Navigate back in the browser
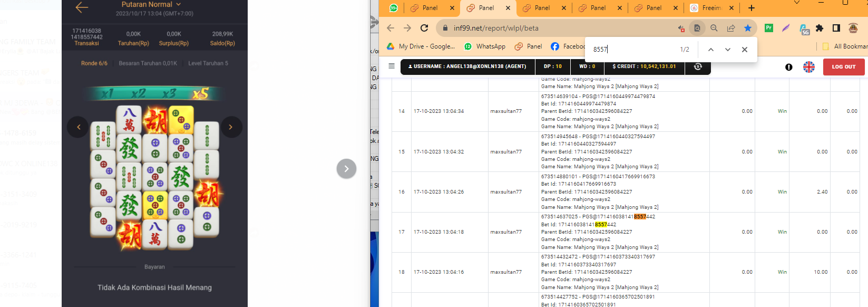 click(x=391, y=28)
